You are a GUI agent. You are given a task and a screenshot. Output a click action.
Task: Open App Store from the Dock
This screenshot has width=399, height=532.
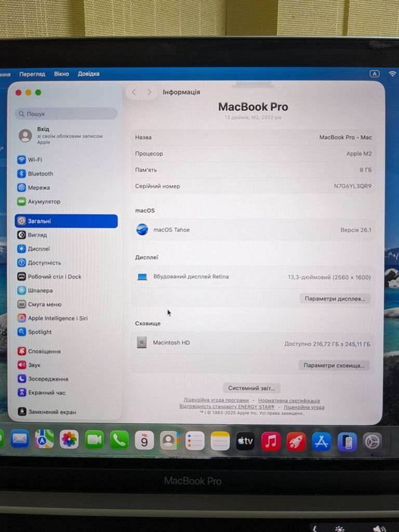(321, 442)
